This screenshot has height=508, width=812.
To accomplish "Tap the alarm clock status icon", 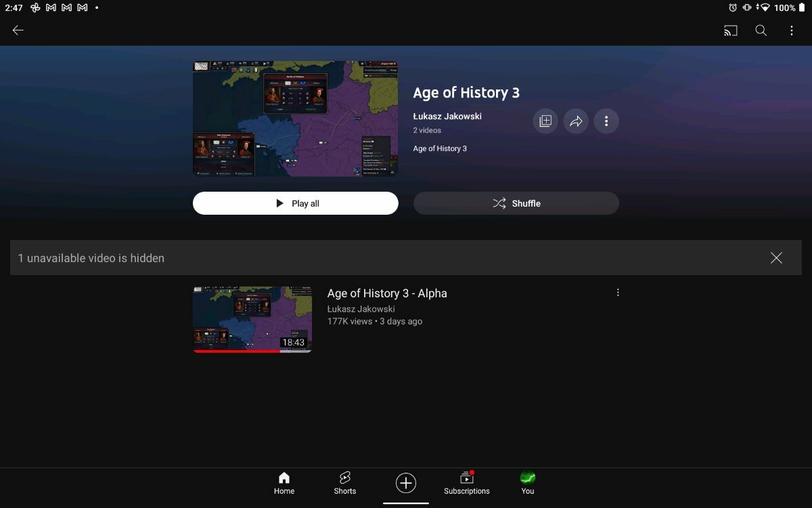I will 733,7.
